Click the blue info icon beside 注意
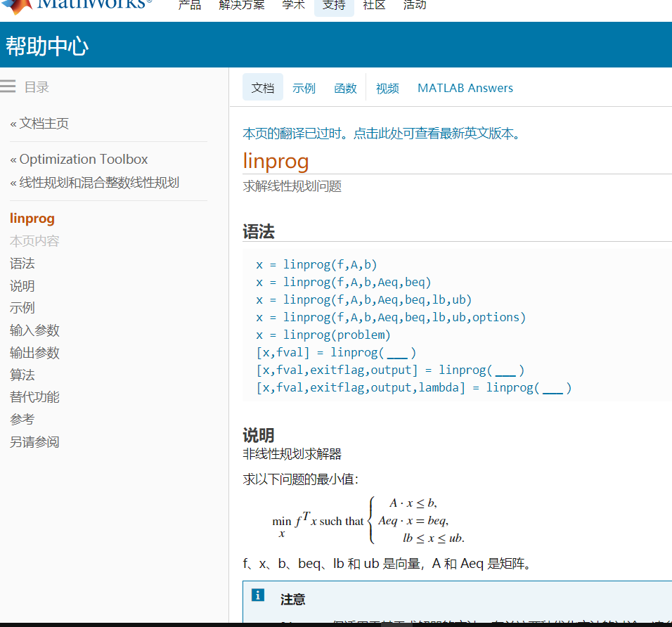This screenshot has width=672, height=627. point(257,595)
